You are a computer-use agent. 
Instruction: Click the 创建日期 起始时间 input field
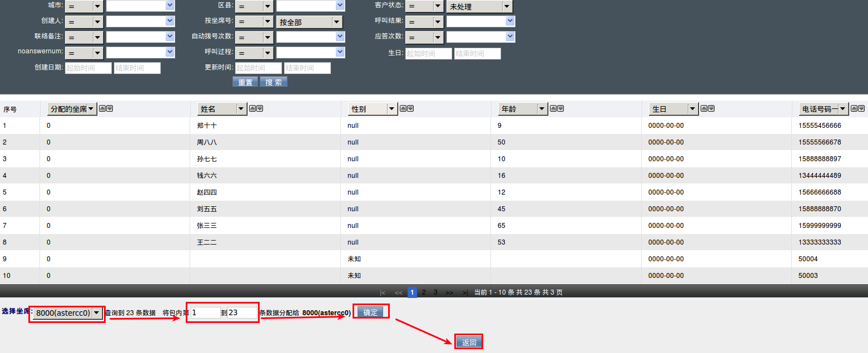click(88, 68)
